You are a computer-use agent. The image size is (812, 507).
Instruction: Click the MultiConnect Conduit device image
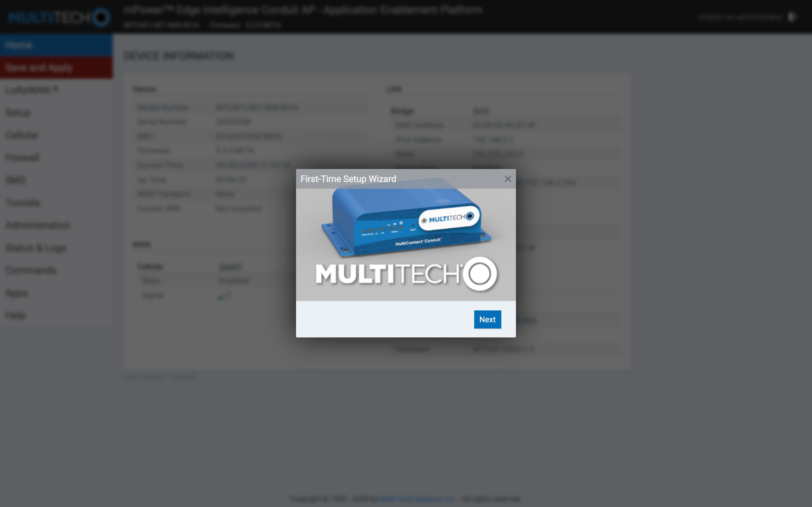(406, 223)
